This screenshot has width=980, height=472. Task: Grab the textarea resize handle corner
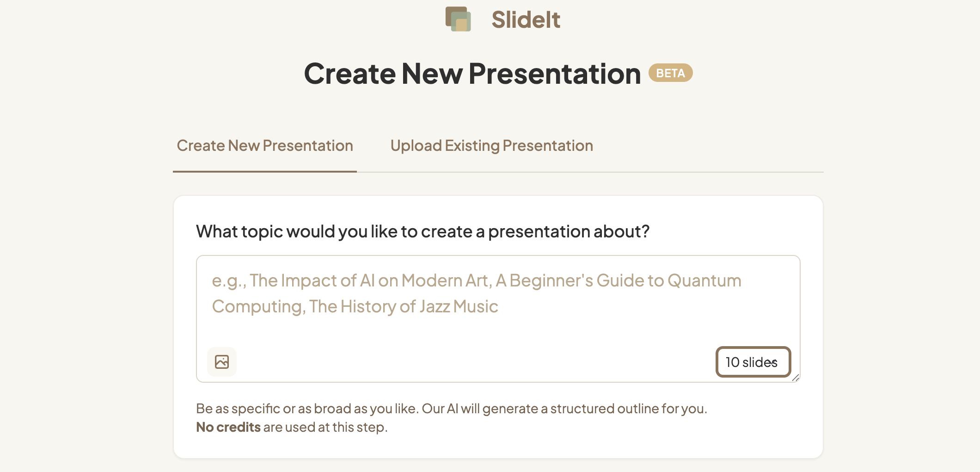[796, 378]
